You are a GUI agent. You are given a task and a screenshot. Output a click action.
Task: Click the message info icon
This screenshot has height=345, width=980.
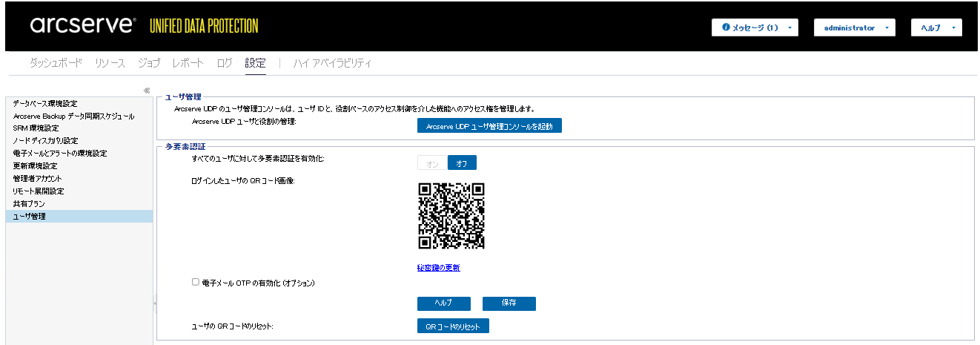(726, 27)
